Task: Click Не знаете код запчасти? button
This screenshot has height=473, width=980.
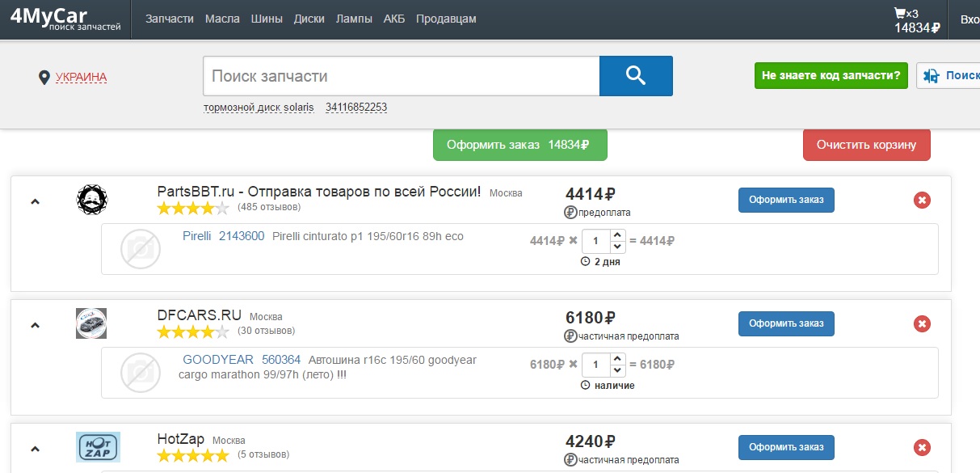Action: point(831,76)
